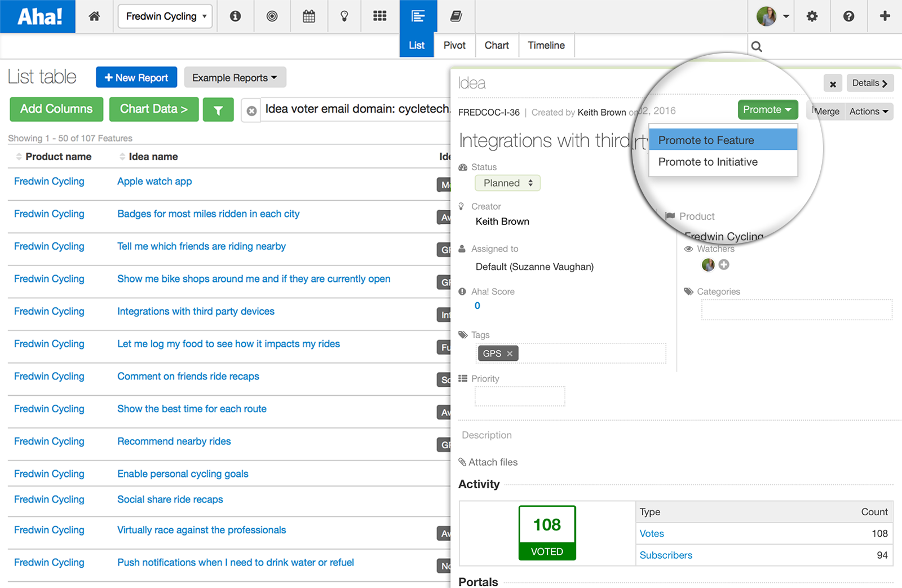Click the product info icon

tap(235, 16)
